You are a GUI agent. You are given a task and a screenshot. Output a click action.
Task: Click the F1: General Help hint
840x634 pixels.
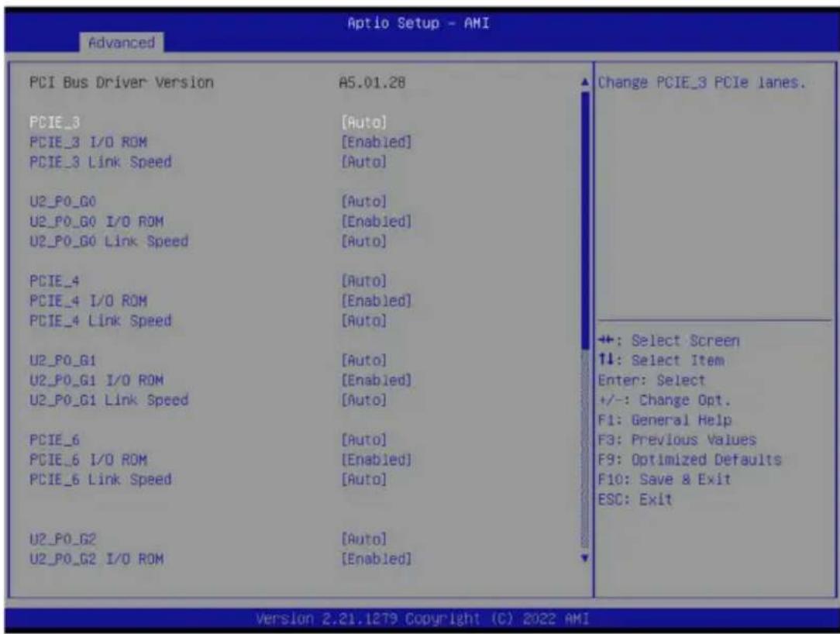(x=665, y=420)
